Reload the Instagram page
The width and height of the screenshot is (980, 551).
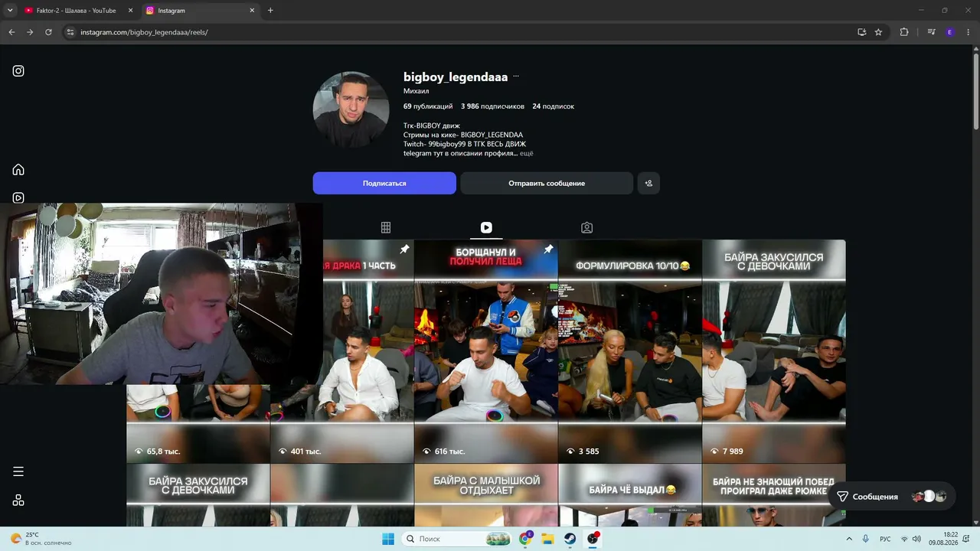coord(48,32)
